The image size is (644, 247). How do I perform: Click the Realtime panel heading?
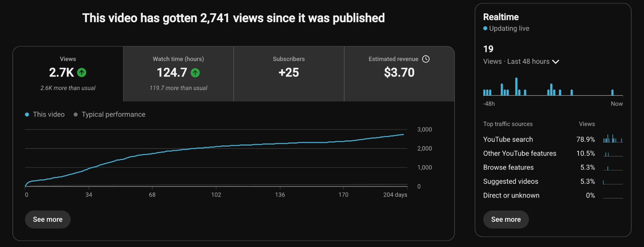click(501, 17)
